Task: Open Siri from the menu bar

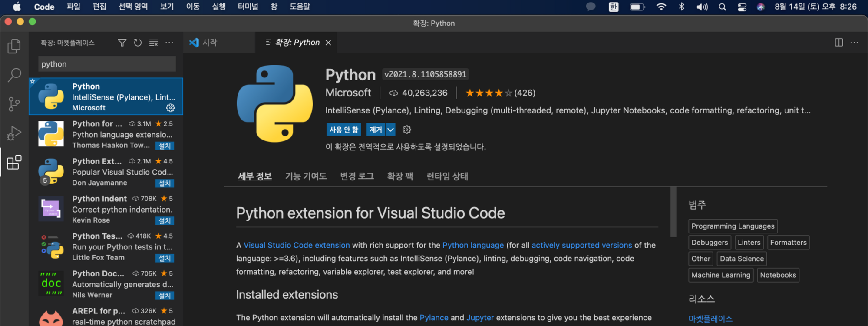Action: click(761, 7)
